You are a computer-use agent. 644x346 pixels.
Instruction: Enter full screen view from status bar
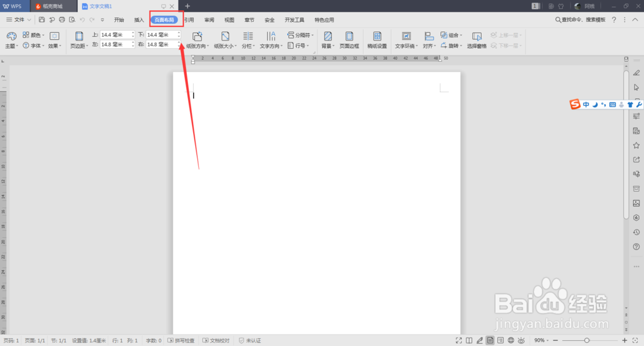point(459,340)
